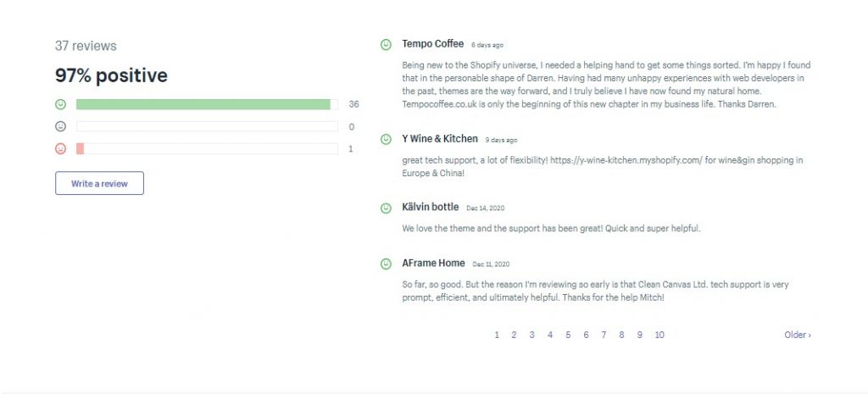Open review page 2

pyautogui.click(x=514, y=335)
